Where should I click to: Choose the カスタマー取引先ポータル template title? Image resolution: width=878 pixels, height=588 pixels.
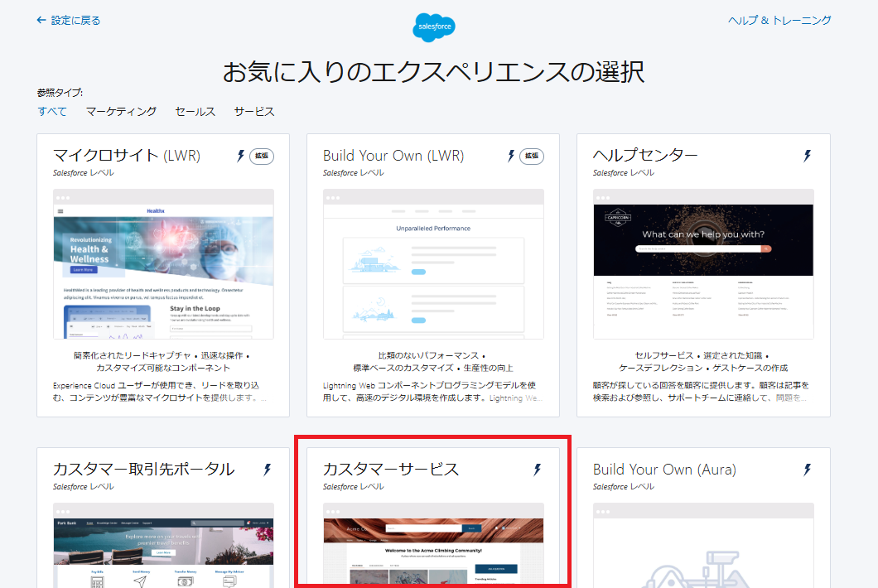click(143, 469)
